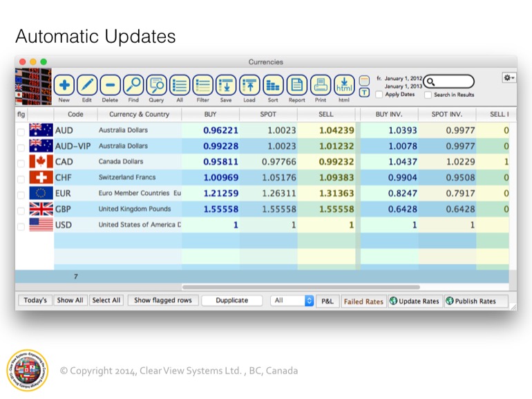Click the Today's button
532x399 pixels.
tap(35, 300)
